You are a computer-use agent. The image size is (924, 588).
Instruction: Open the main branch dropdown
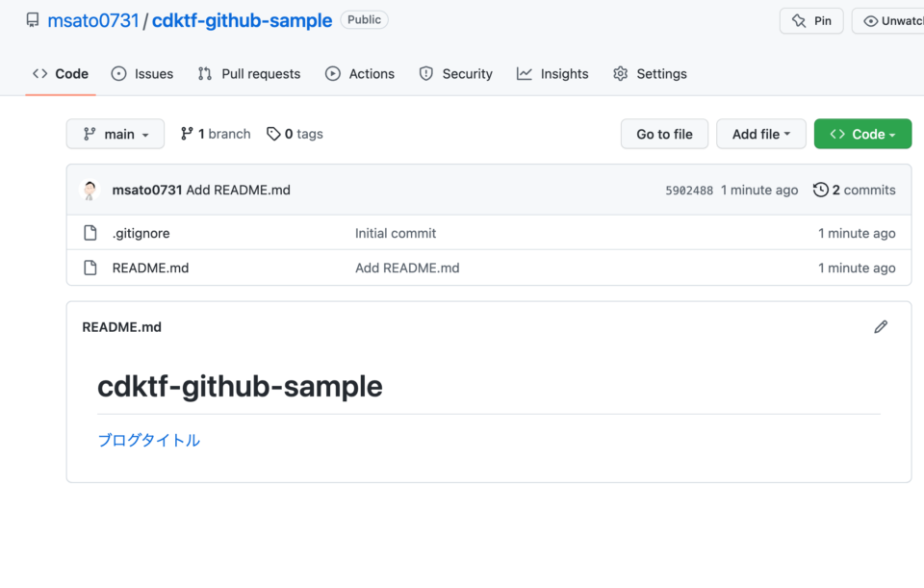(x=115, y=134)
